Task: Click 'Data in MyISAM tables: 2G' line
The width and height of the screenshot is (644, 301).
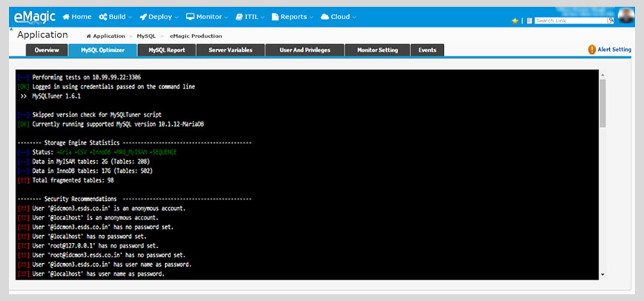Action: pyautogui.click(x=90, y=162)
